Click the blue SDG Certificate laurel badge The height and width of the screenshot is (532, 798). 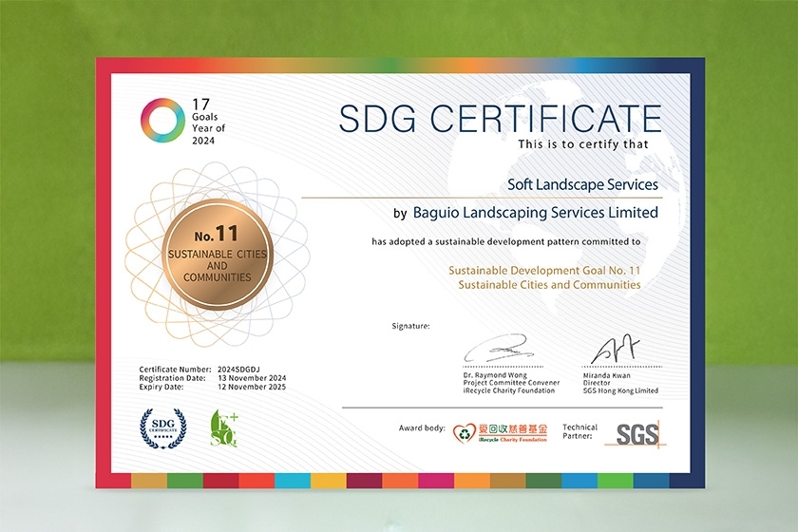163,428
